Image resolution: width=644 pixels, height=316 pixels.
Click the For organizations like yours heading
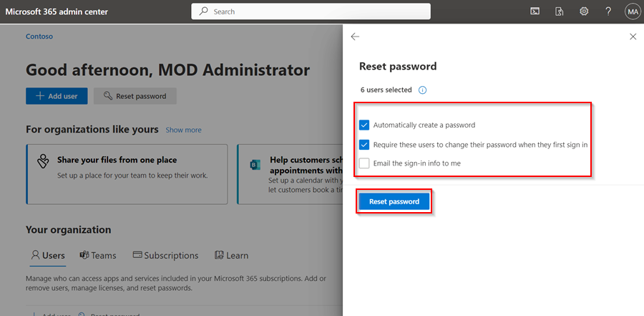coord(92,130)
